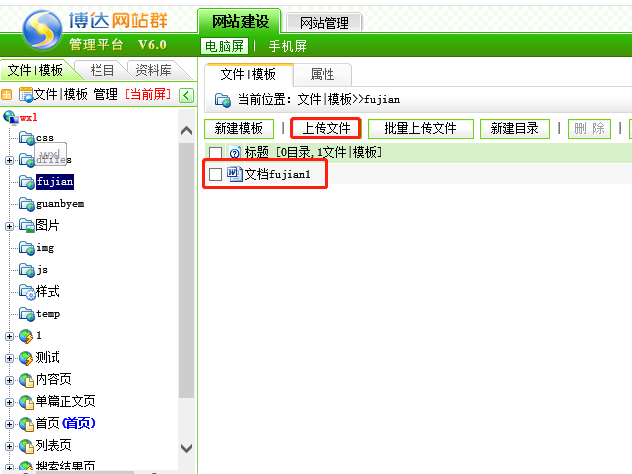This screenshot has width=632, height=474.
Task: Open the 属性 tab
Action: (322, 75)
